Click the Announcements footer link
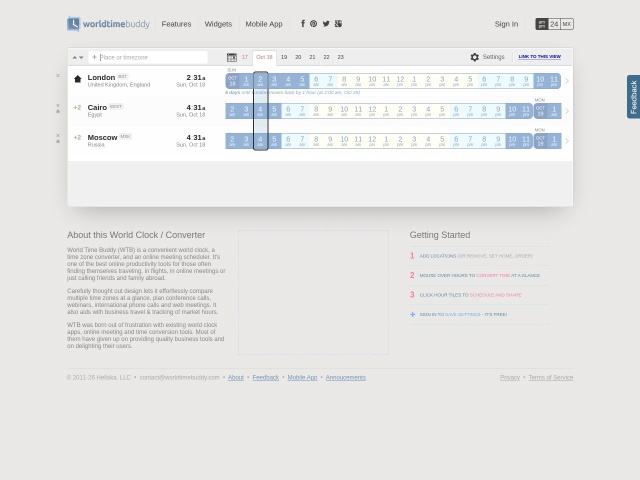This screenshot has height=480, width=640. click(x=346, y=378)
